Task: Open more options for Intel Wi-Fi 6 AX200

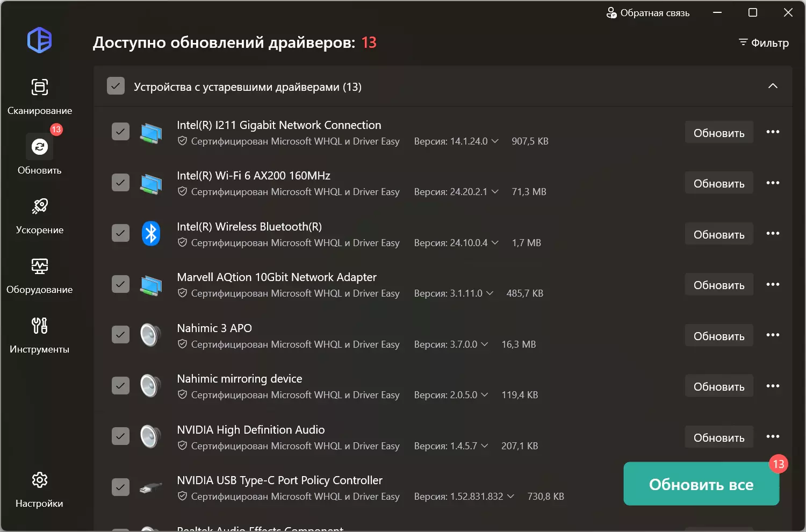Action: [x=773, y=183]
